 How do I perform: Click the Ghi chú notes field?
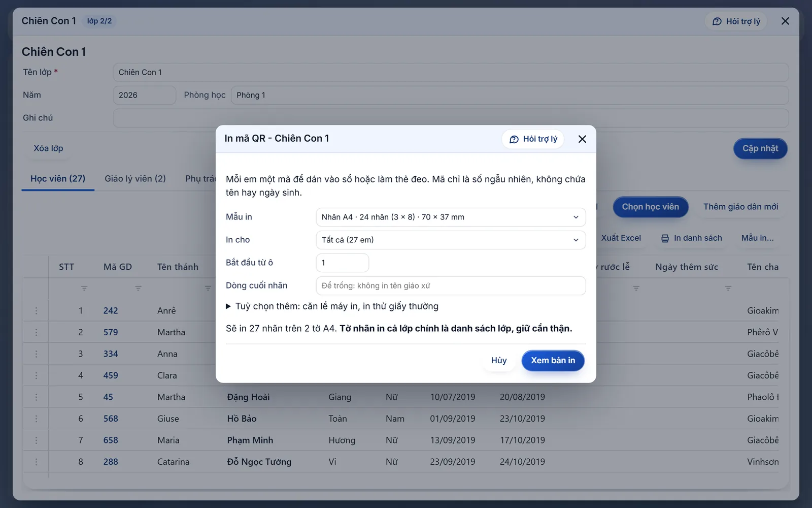point(451,118)
